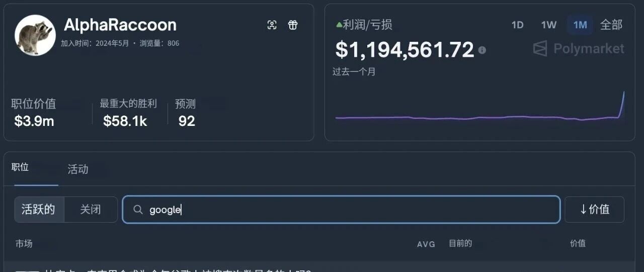The width and height of the screenshot is (644, 272).
Task: Show 关闭 positions
Action: coord(91,210)
